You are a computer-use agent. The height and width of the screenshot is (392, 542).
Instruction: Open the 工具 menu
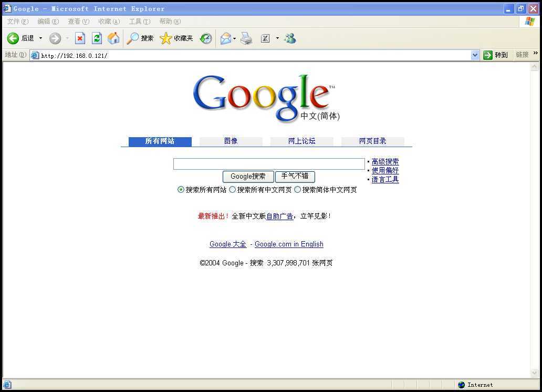(x=140, y=22)
